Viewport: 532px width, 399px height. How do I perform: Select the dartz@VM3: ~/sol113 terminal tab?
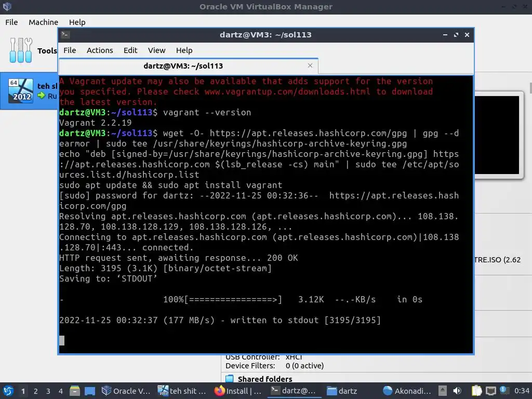188,66
